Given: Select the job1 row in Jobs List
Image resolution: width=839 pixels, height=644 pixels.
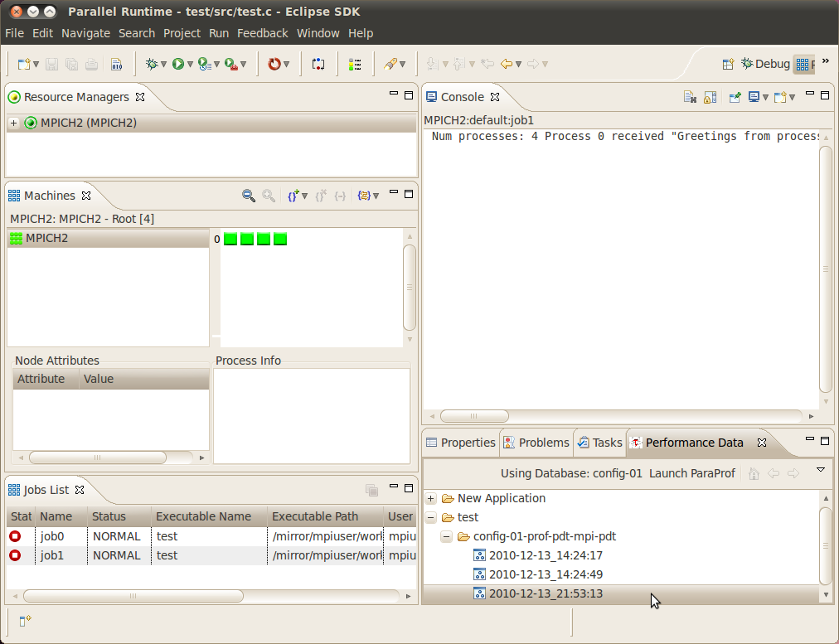Looking at the screenshot, I should pos(212,556).
